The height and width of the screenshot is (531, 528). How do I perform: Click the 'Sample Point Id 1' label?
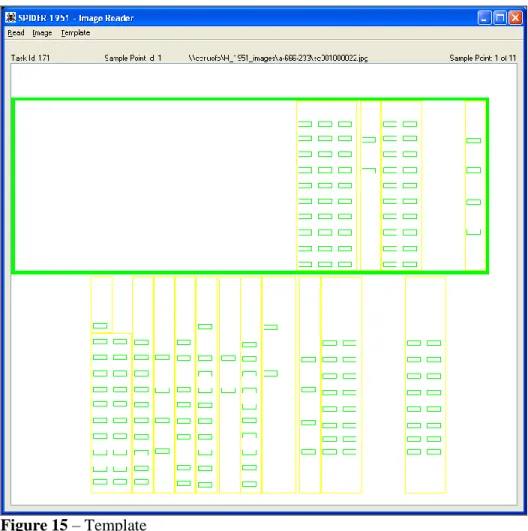[x=133, y=58]
